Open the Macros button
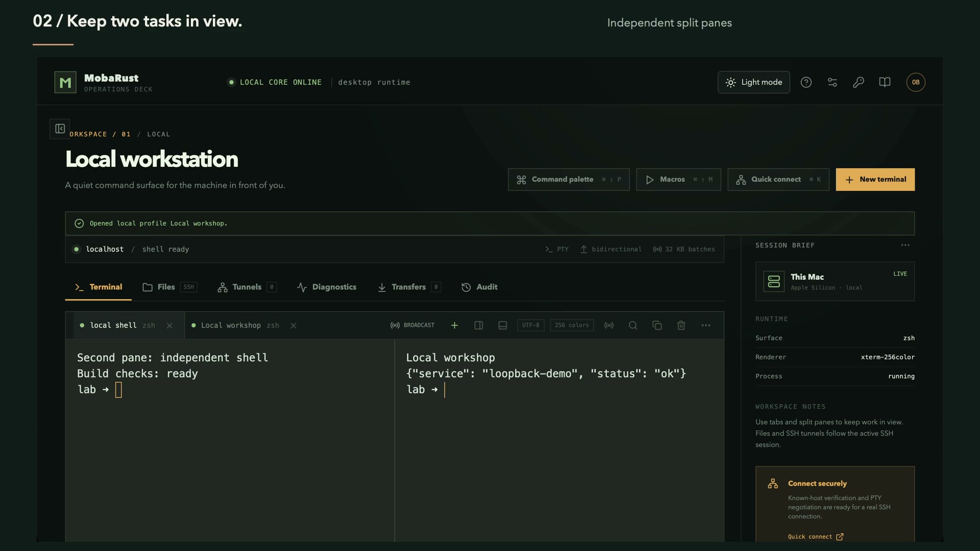 (678, 180)
